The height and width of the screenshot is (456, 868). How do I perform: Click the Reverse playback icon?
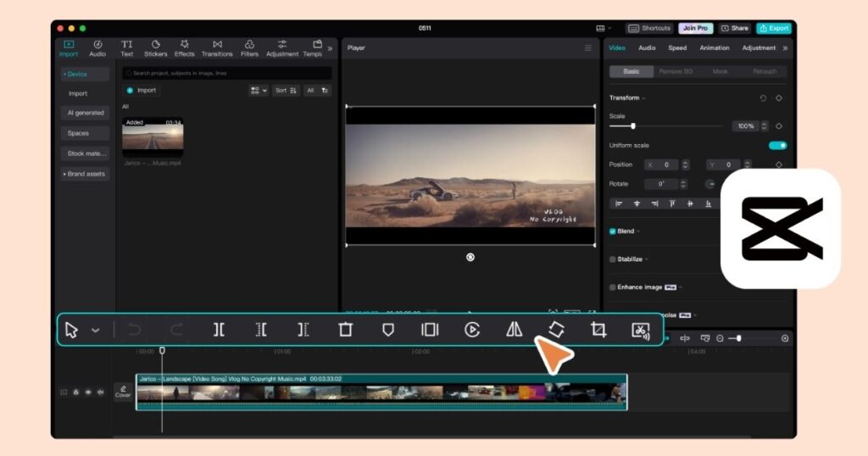pyautogui.click(x=472, y=330)
